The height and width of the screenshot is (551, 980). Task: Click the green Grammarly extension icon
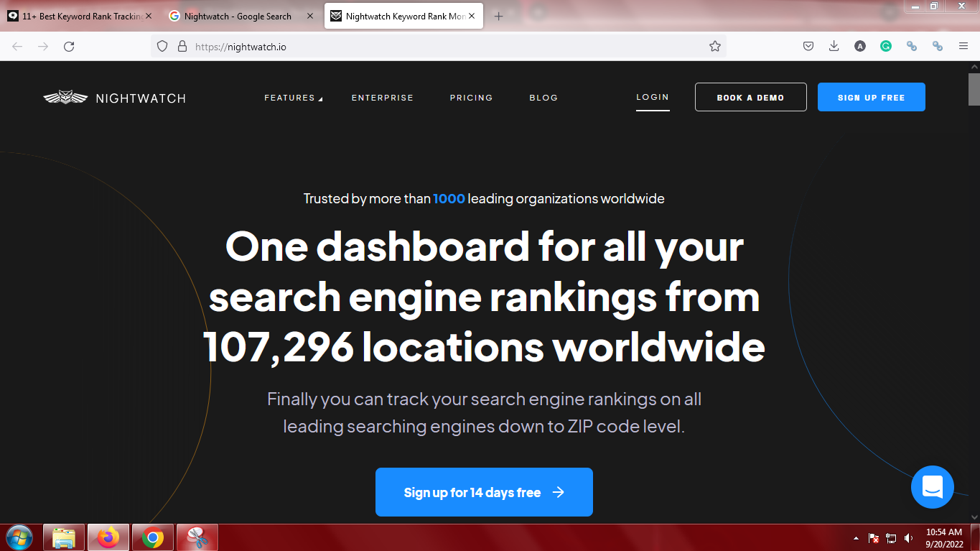(886, 46)
